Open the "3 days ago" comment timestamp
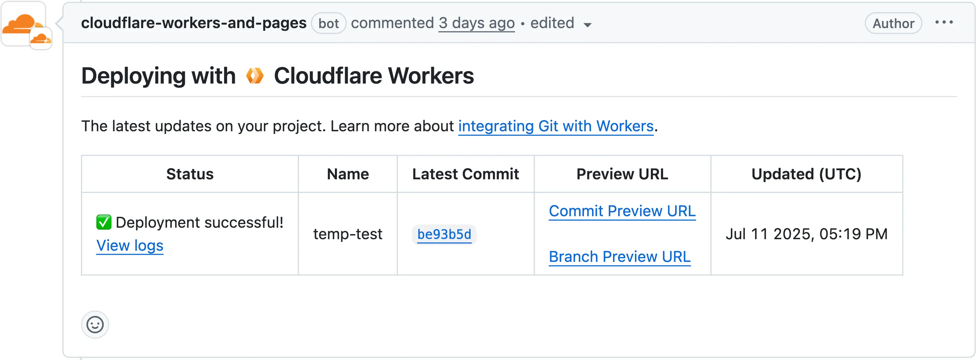 (x=476, y=23)
